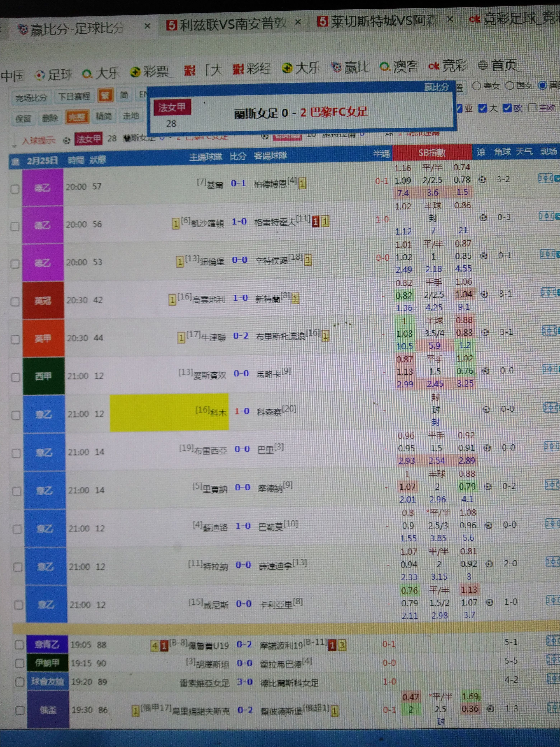Click the 下日赛程 button

coord(74,97)
